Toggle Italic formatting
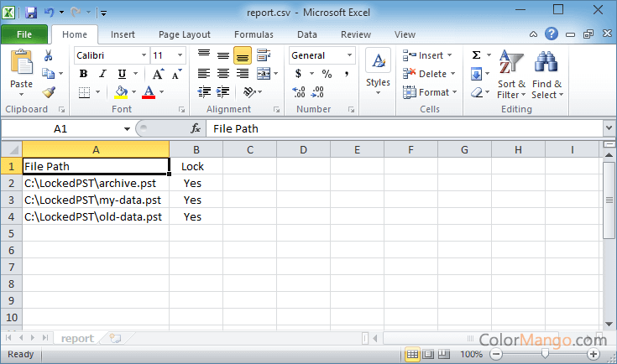The image size is (617, 364). click(x=102, y=74)
